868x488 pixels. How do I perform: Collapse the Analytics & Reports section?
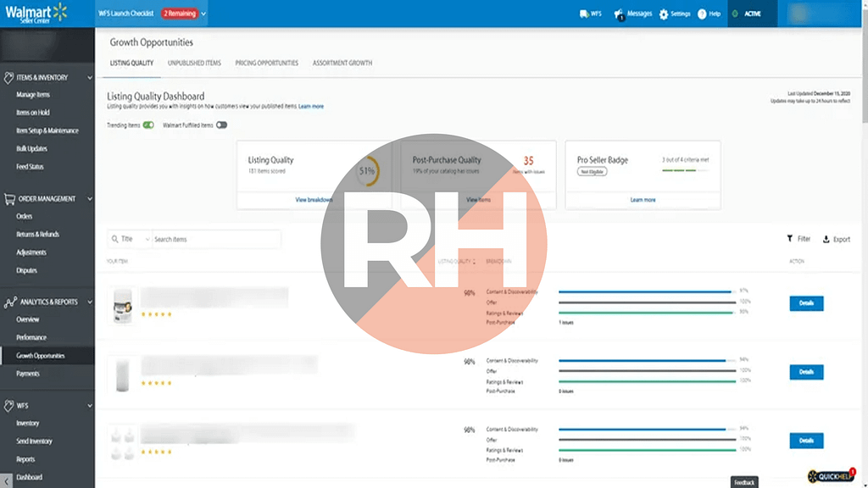tap(90, 302)
